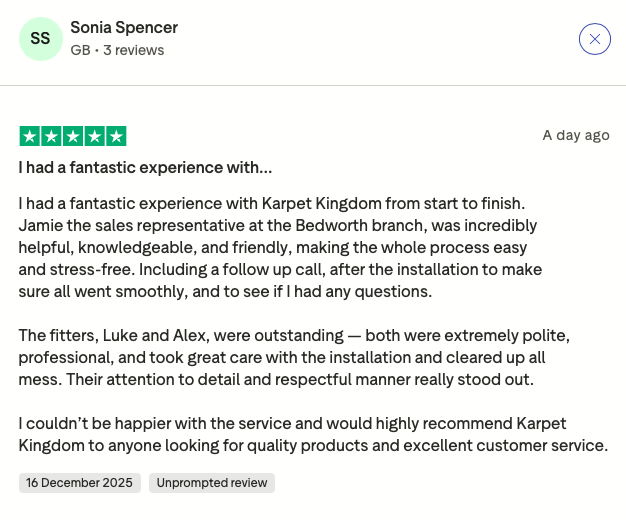
Task: Click the first green star
Action: (29, 136)
